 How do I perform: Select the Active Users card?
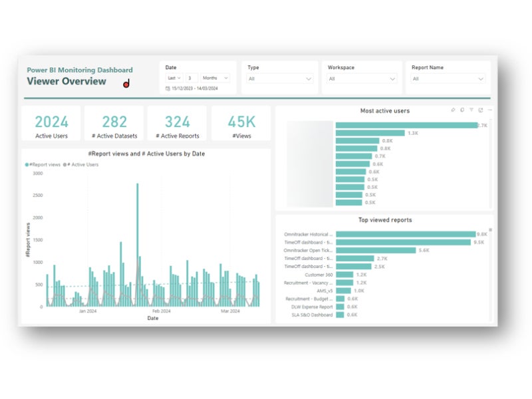tap(51, 124)
